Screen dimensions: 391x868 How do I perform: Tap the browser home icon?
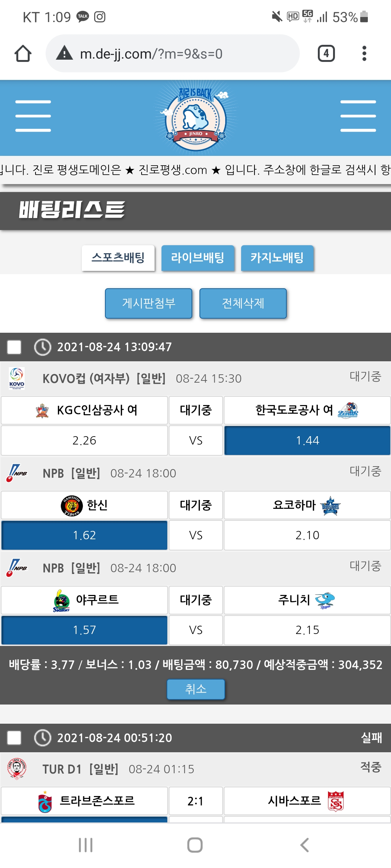tap(23, 54)
